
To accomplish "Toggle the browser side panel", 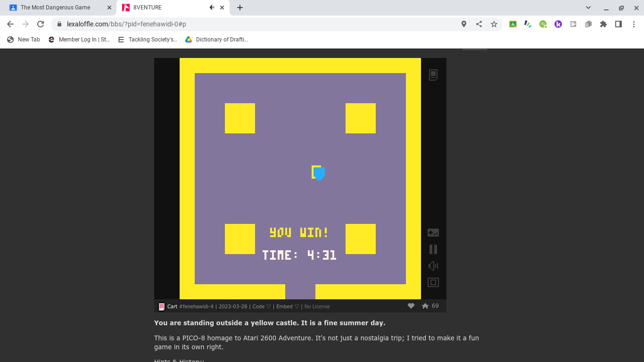I will click(619, 24).
